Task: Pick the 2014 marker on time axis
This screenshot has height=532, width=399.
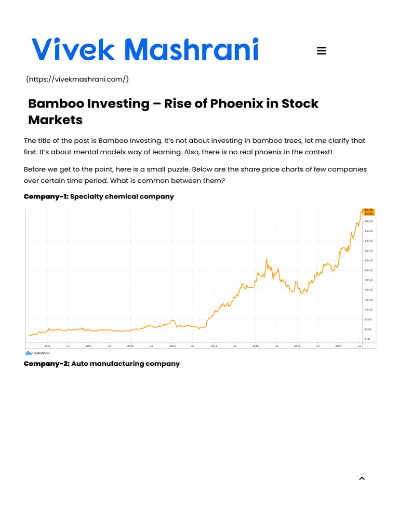Action: (x=214, y=345)
